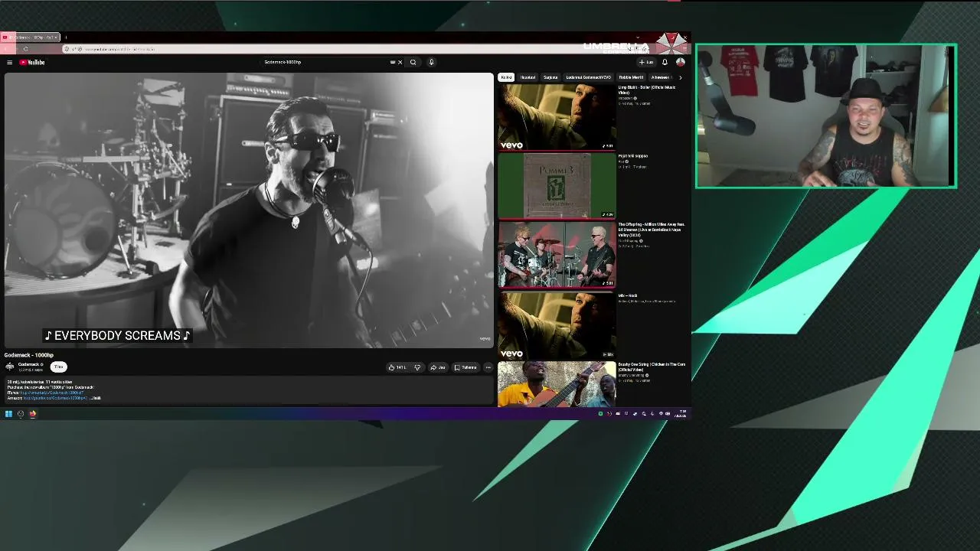Open the Windows Start menu
Image resolution: width=980 pixels, height=551 pixels.
point(8,414)
